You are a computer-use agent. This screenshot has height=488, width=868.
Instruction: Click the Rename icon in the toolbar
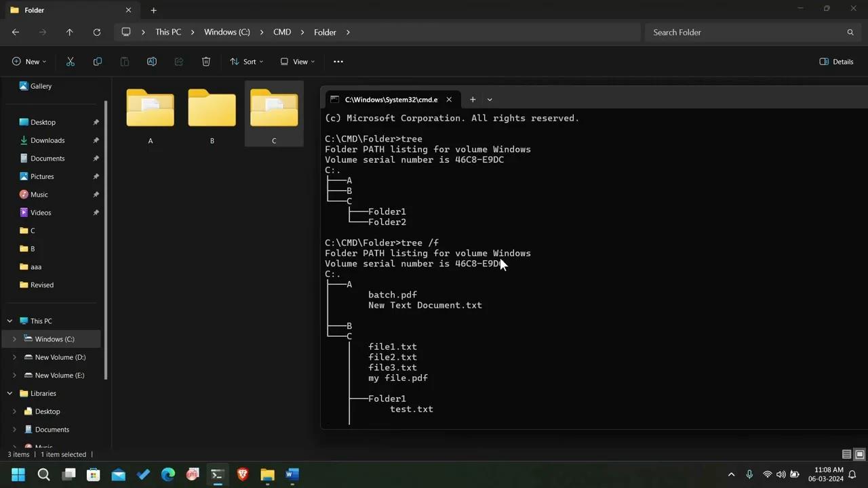(151, 62)
